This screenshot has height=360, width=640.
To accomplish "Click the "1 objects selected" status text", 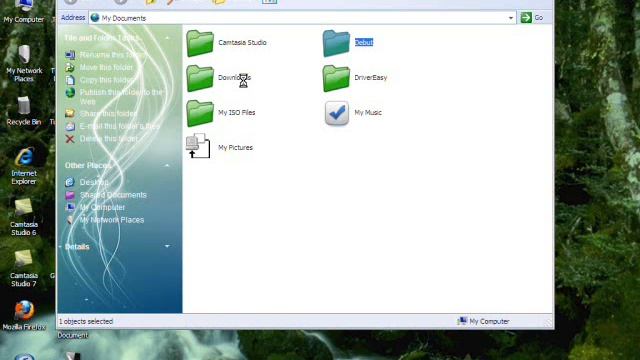I will 86,321.
